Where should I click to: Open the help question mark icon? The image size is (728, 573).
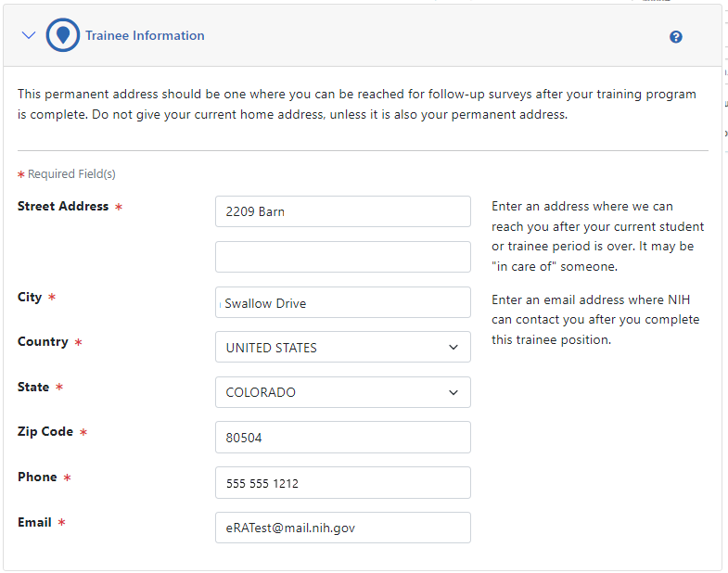675,37
